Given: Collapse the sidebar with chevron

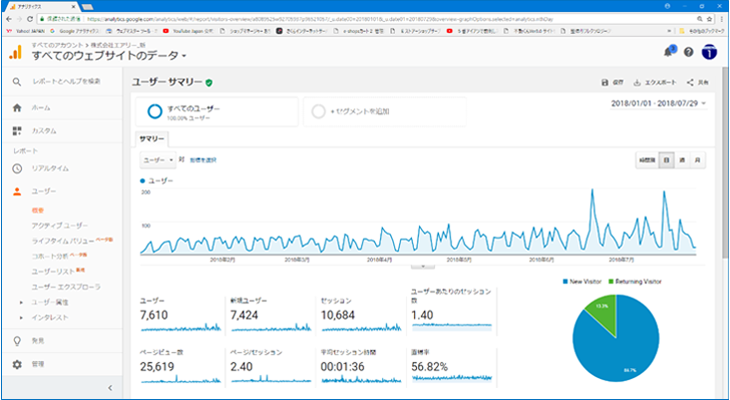Looking at the screenshot, I should click(110, 387).
